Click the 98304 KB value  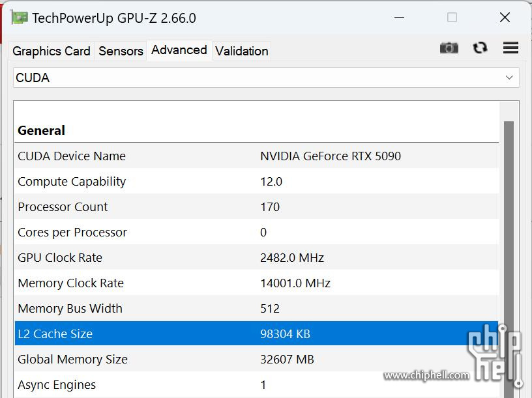click(x=285, y=334)
